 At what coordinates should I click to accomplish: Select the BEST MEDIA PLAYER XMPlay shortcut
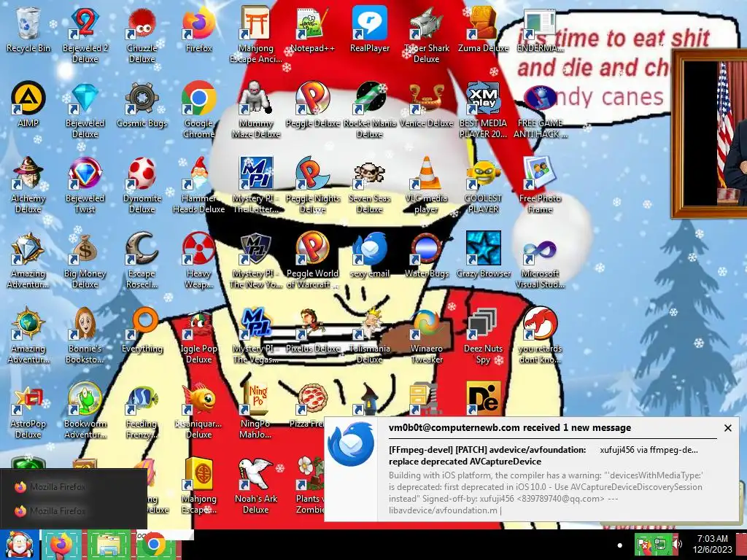[x=483, y=109]
